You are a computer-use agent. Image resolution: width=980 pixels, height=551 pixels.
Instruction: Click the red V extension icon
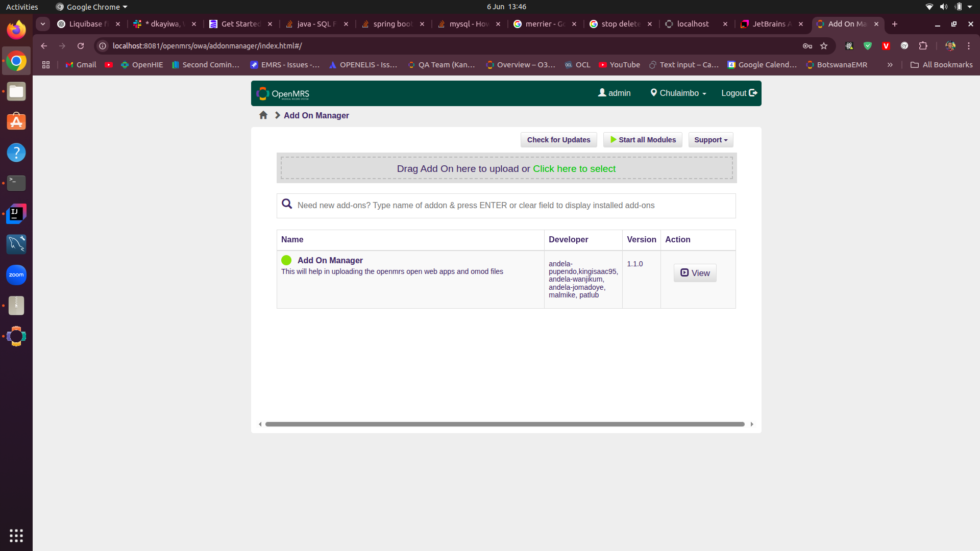click(886, 46)
